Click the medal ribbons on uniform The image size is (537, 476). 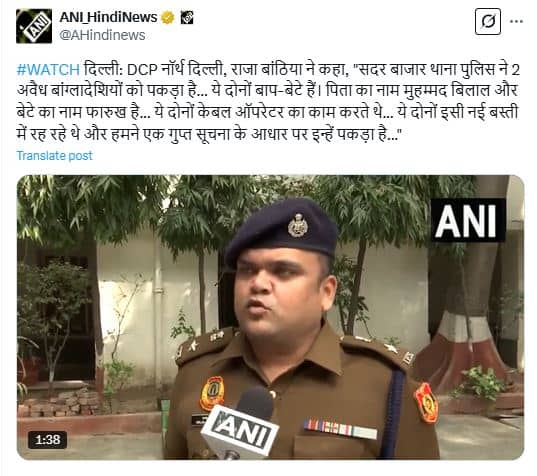coord(340,429)
